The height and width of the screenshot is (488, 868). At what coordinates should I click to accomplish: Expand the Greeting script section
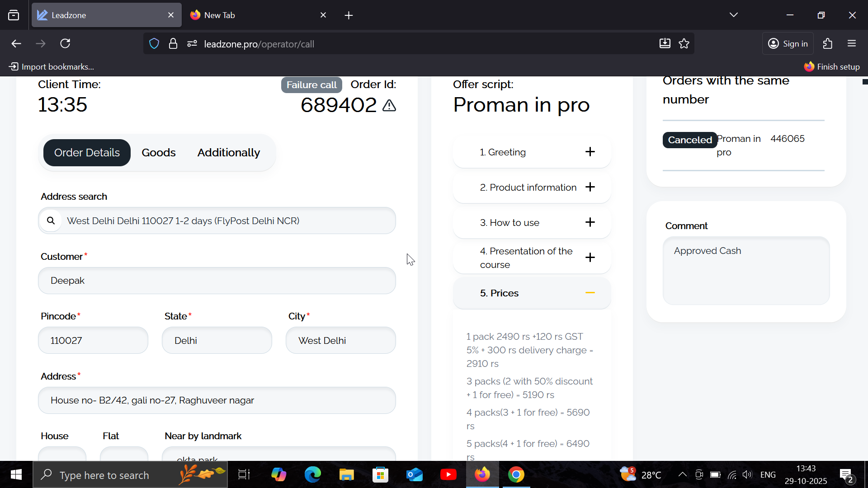590,152
